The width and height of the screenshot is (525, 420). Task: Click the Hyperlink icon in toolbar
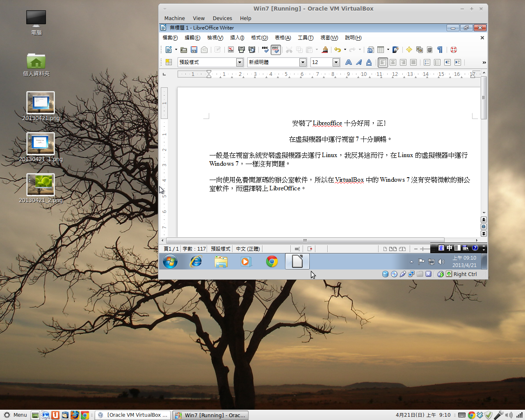pyautogui.click(x=370, y=50)
